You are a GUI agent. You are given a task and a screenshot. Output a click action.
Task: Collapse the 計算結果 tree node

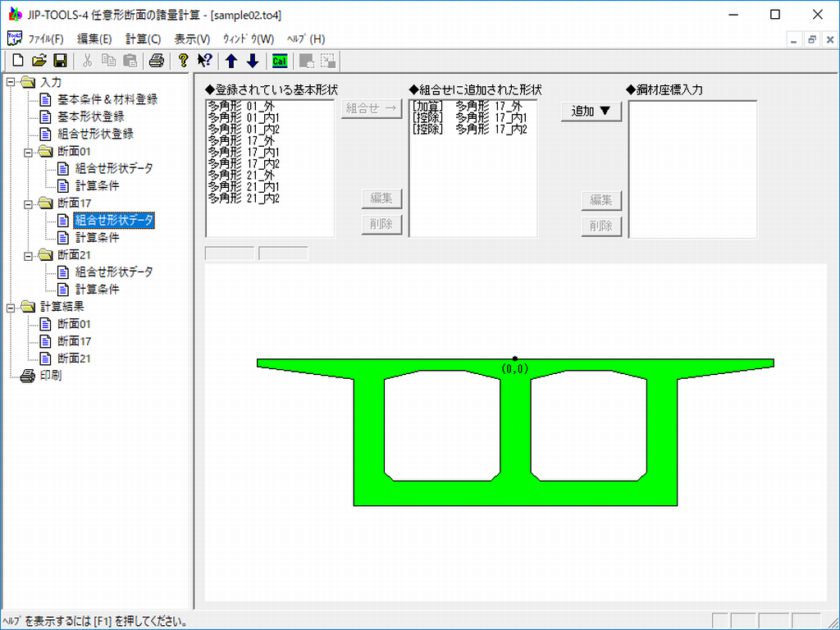[11, 307]
